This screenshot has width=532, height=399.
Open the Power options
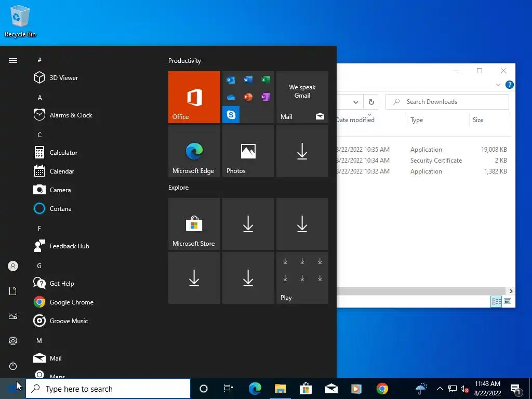pos(13,366)
